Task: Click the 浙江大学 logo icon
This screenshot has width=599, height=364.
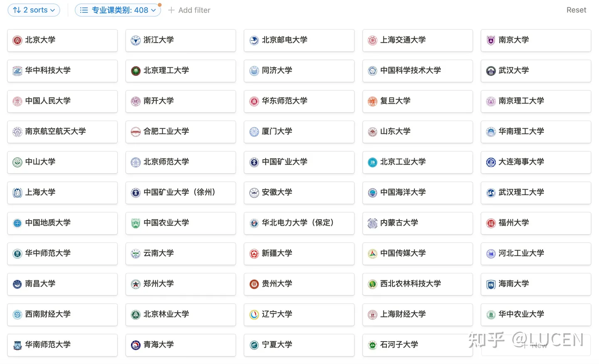Action: (136, 40)
